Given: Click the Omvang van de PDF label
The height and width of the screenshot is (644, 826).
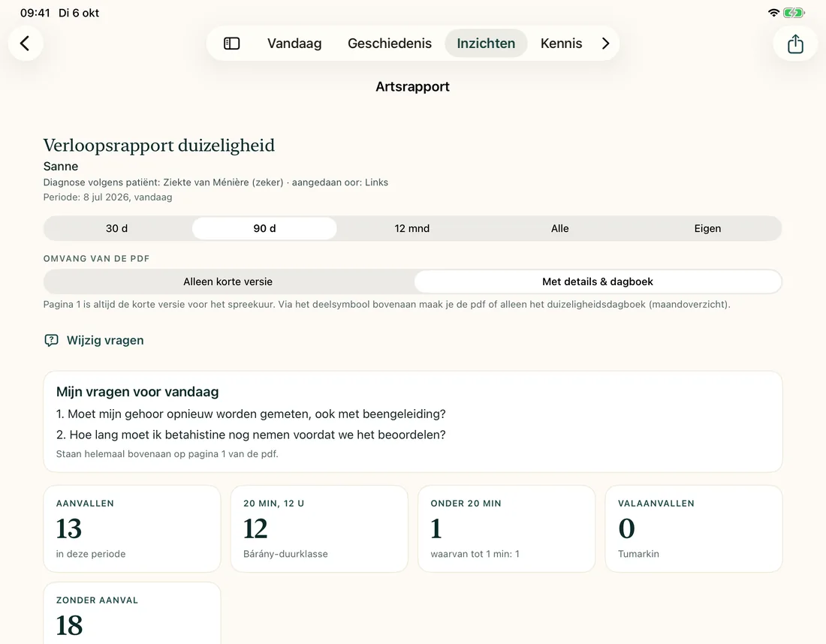Looking at the screenshot, I should click(x=96, y=258).
